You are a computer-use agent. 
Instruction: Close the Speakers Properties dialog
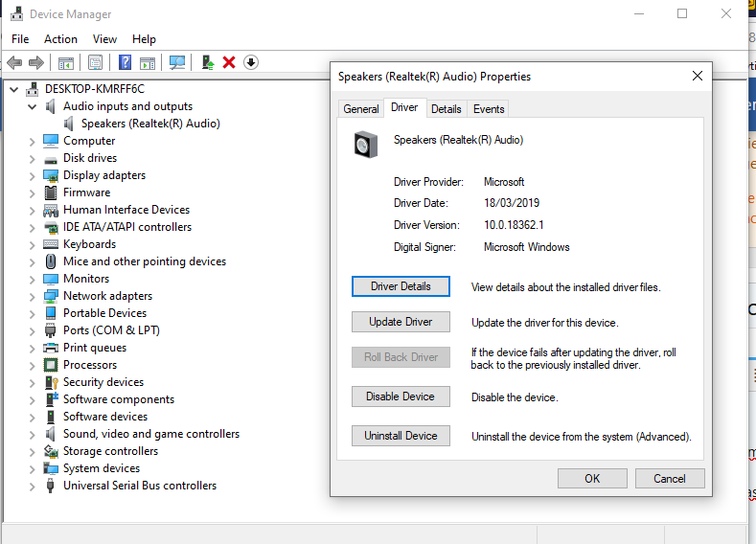pyautogui.click(x=698, y=76)
